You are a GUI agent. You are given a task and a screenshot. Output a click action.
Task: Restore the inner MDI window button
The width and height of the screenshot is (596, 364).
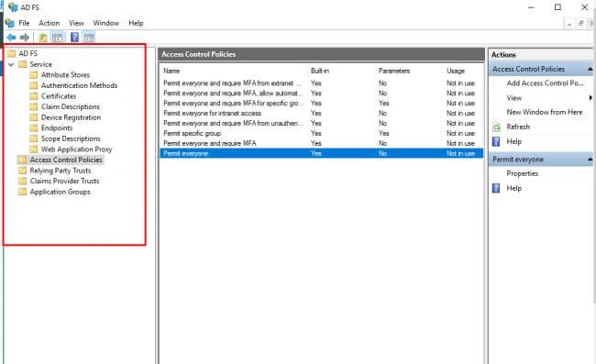pos(580,24)
